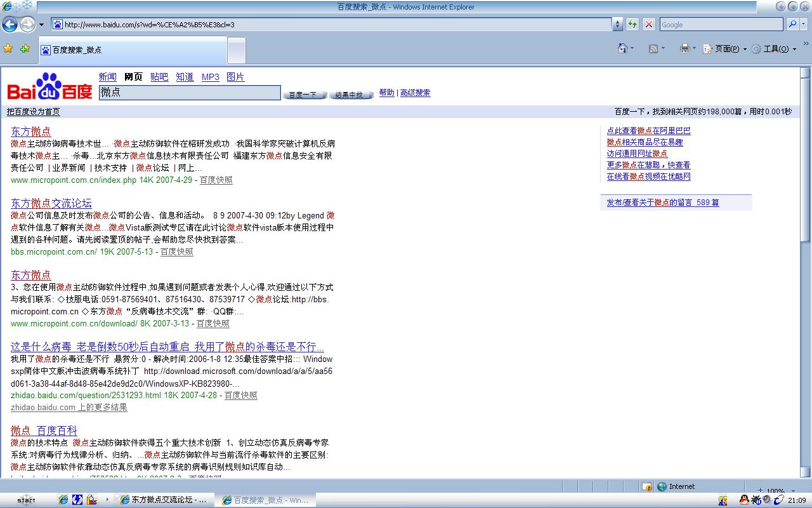The width and height of the screenshot is (812, 508).
Task: Expand the search provider options arrow
Action: 804,25
